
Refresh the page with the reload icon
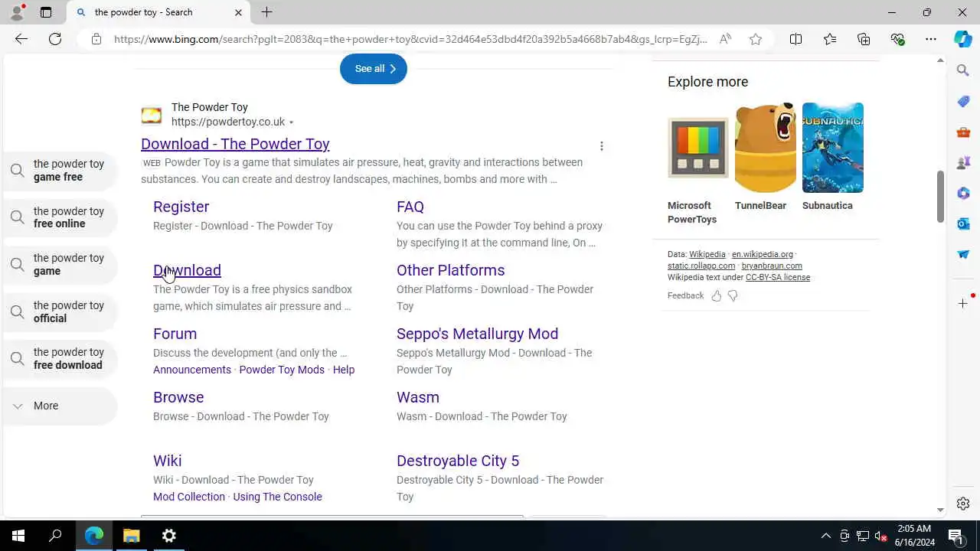(55, 39)
